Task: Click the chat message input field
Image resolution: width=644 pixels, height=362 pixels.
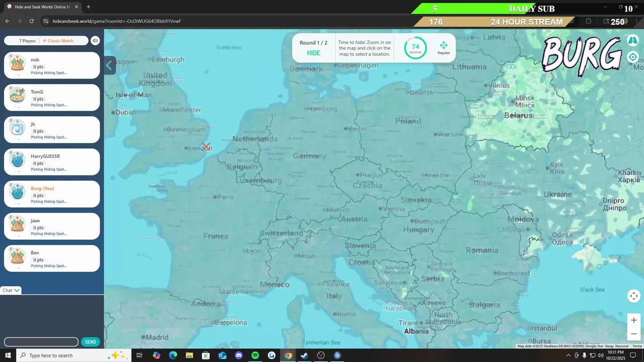Action: pyautogui.click(x=41, y=342)
